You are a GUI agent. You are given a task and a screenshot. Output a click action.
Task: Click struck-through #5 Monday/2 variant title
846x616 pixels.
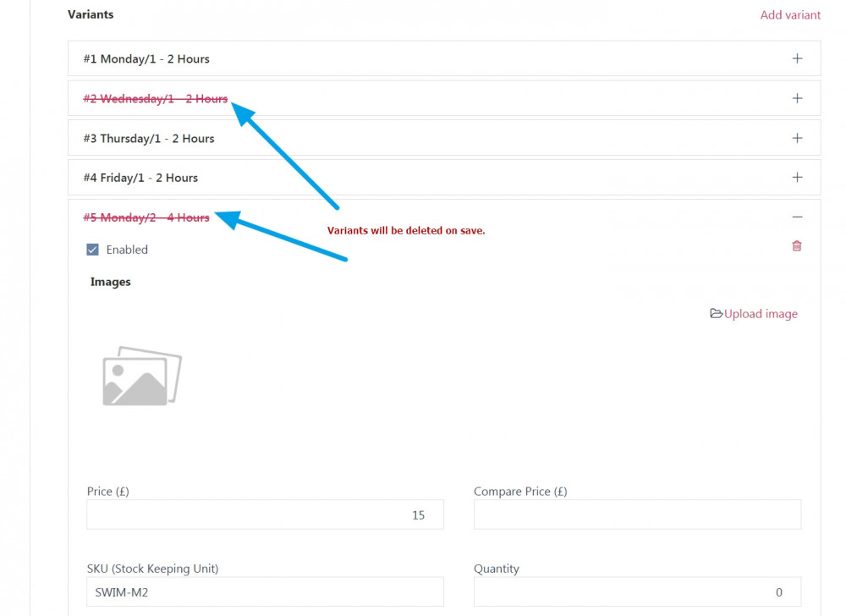pyautogui.click(x=146, y=217)
